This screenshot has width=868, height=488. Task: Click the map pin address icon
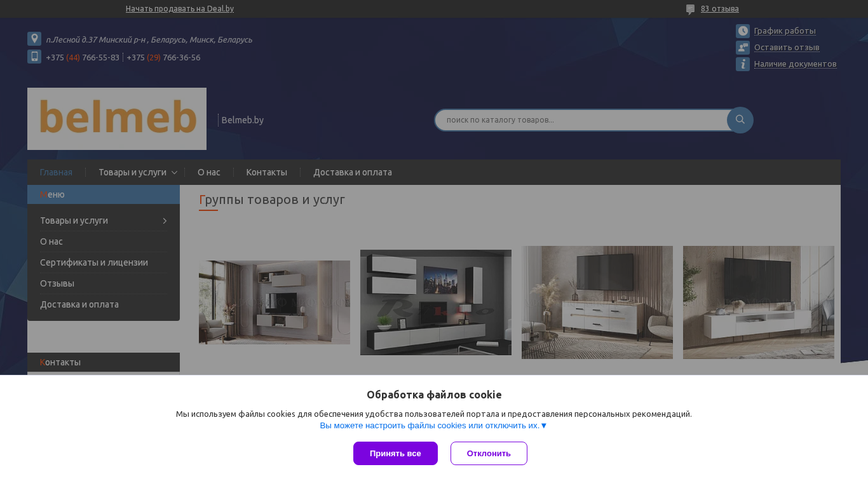(x=34, y=39)
